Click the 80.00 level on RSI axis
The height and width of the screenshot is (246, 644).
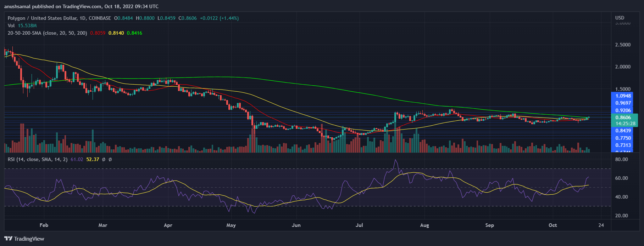621,160
